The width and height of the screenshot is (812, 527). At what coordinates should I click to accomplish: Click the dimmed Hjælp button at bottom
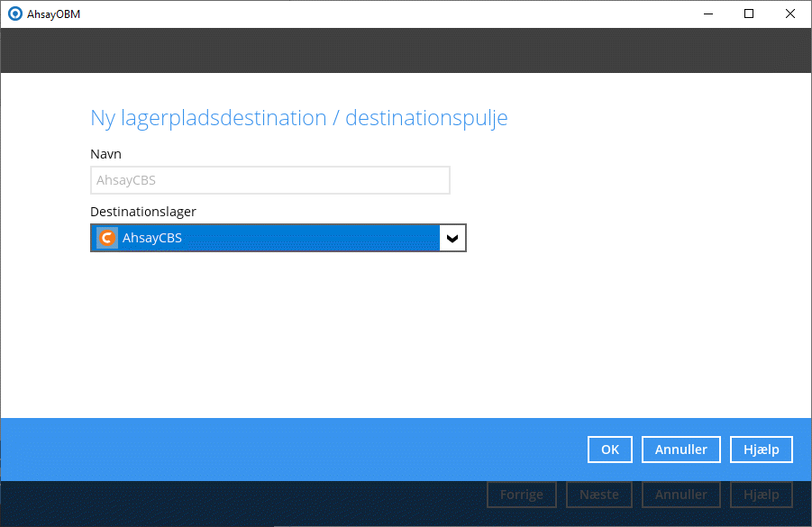[761, 495]
